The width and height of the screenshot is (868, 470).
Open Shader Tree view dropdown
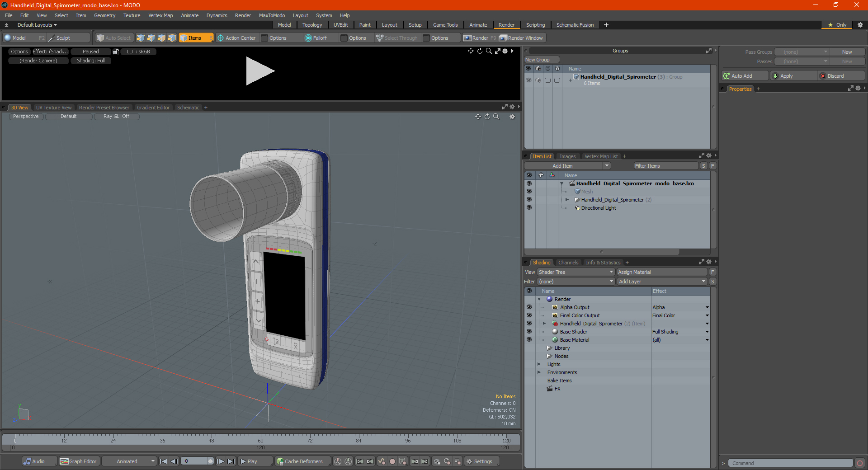pyautogui.click(x=576, y=272)
